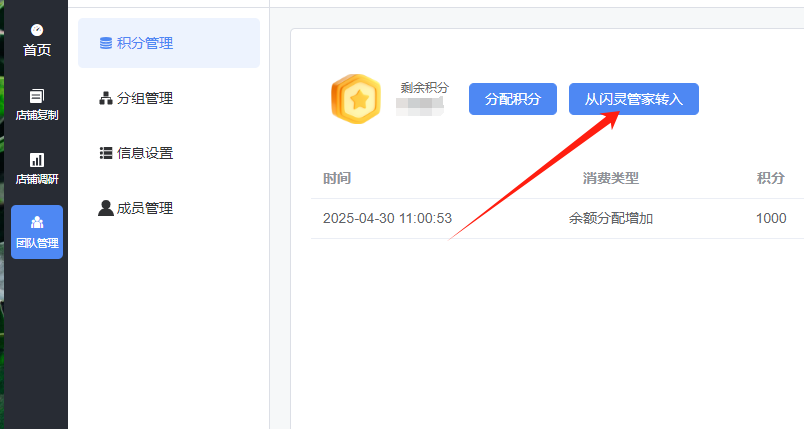Click the gold star points badge icon
This screenshot has height=429, width=804.
pos(356,99)
